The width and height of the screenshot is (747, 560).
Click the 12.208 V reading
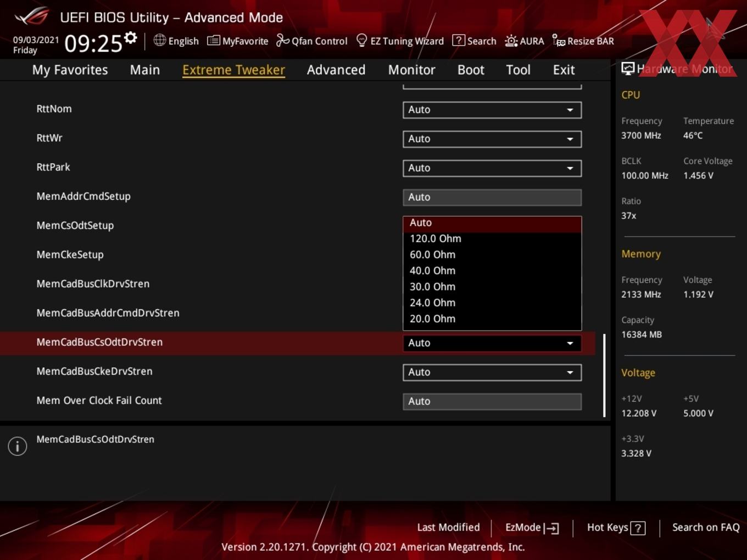point(639,413)
